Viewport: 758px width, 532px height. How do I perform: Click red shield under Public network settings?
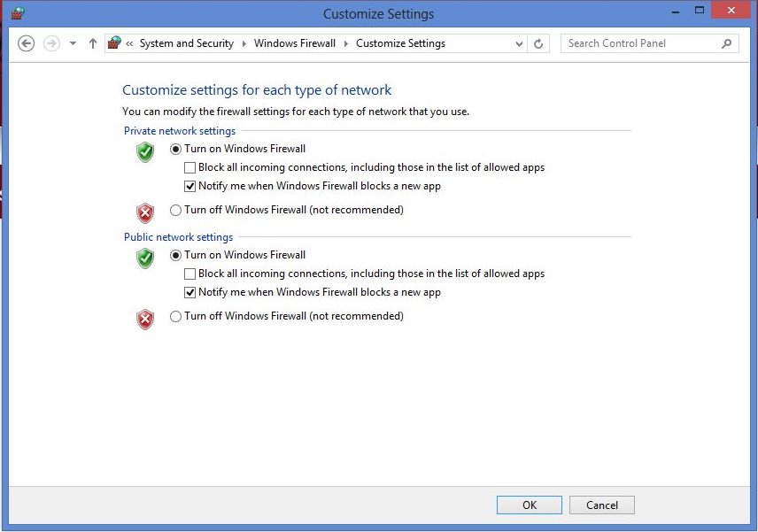[x=145, y=320]
